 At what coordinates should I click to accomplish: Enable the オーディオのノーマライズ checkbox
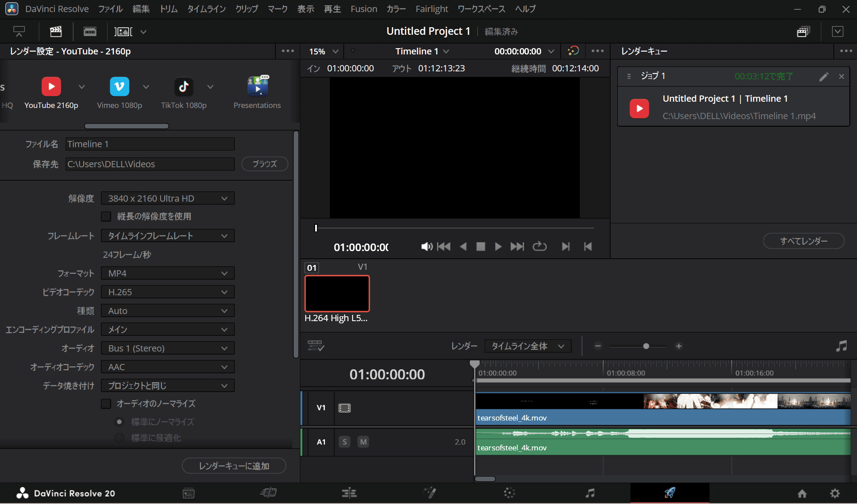tap(106, 404)
